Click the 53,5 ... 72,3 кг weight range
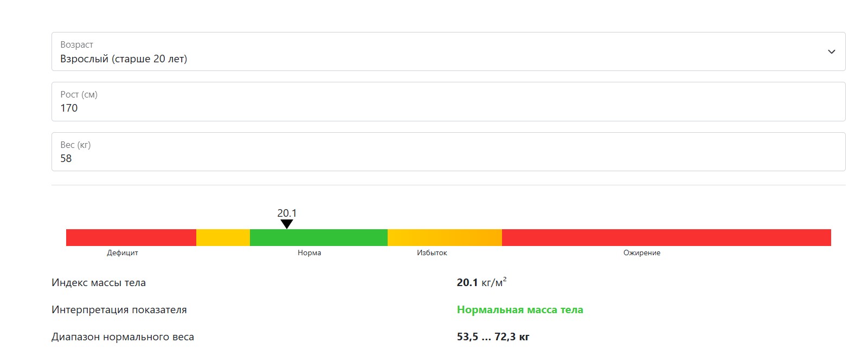 (493, 337)
